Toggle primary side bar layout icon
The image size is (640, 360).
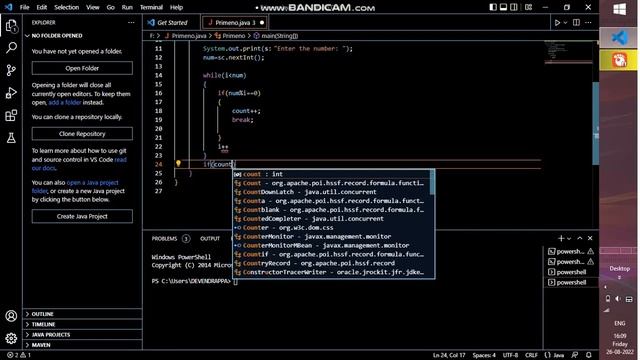(x=493, y=7)
